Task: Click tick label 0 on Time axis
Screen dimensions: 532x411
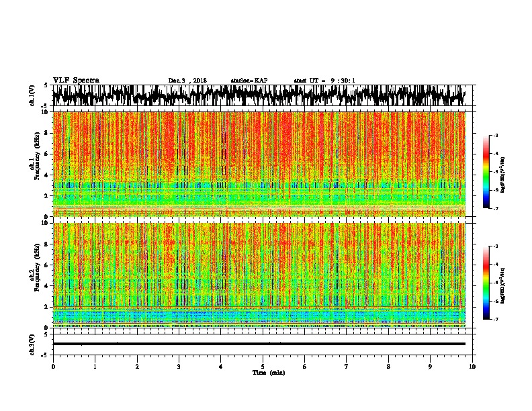Action: point(53,367)
